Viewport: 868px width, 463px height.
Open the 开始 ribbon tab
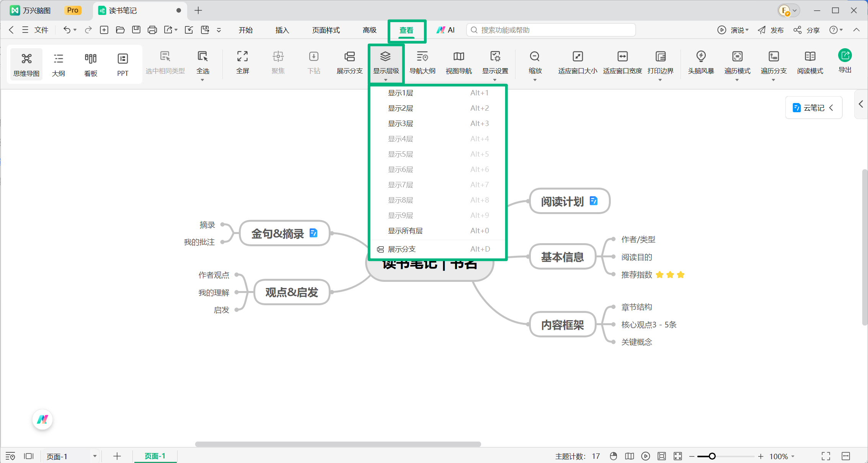point(245,30)
